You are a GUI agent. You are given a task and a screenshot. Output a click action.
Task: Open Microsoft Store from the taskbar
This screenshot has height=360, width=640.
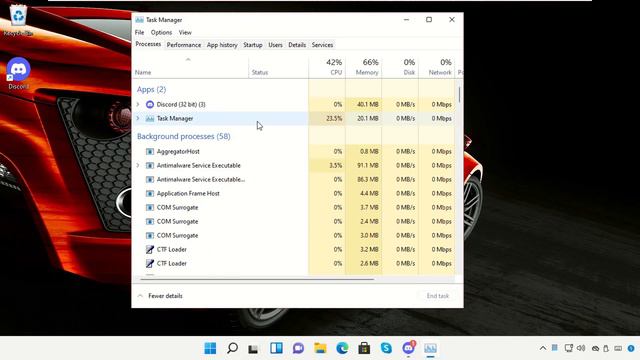(x=364, y=348)
